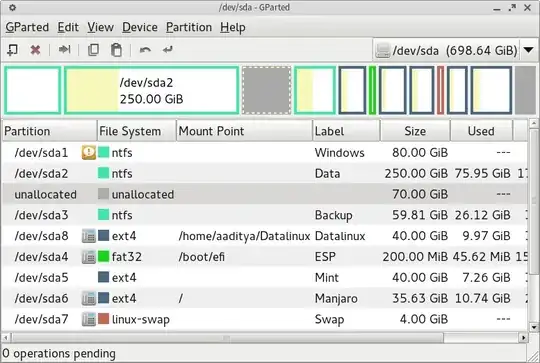Select the /dev/sda2 partition row
The image size is (540, 363).
[264, 174]
